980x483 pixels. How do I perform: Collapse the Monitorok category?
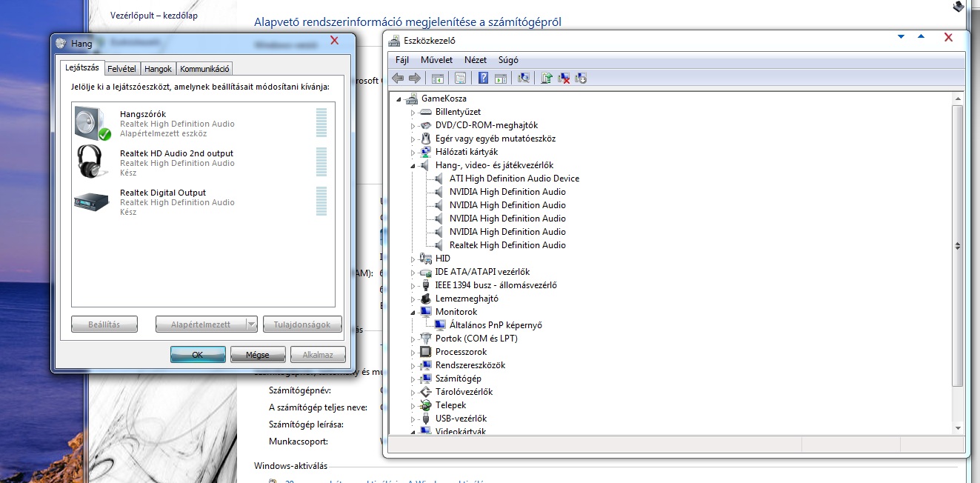point(413,313)
